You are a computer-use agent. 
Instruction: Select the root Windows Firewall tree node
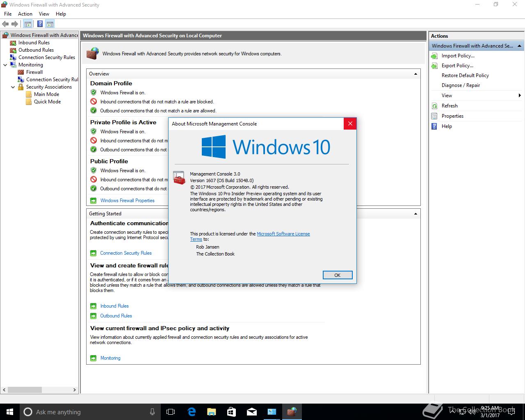coord(44,35)
